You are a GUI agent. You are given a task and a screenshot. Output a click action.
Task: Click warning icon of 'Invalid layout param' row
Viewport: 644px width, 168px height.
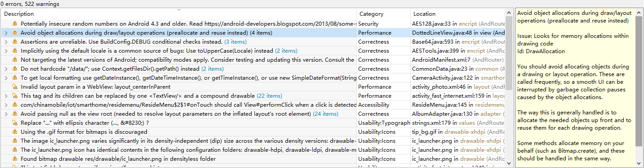click(x=14, y=87)
